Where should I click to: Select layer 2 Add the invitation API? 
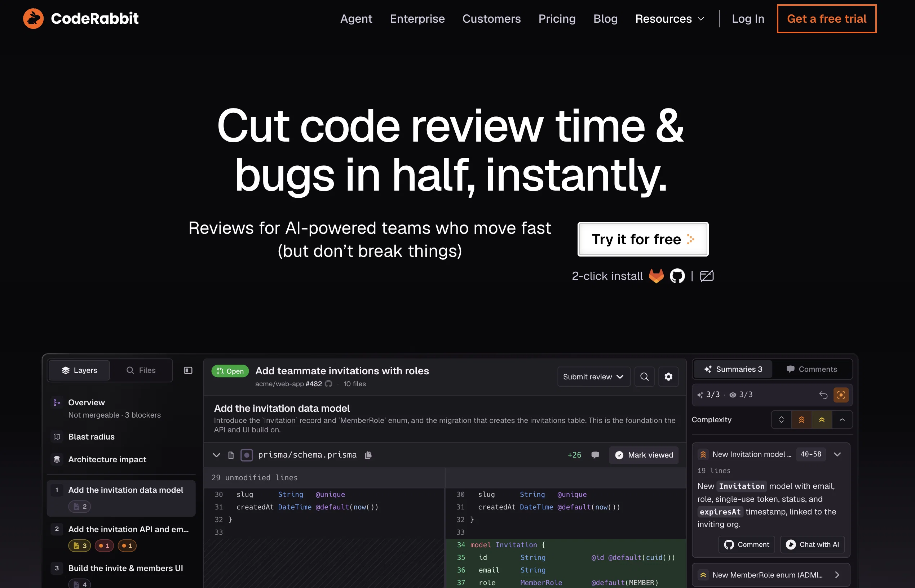[x=121, y=537]
